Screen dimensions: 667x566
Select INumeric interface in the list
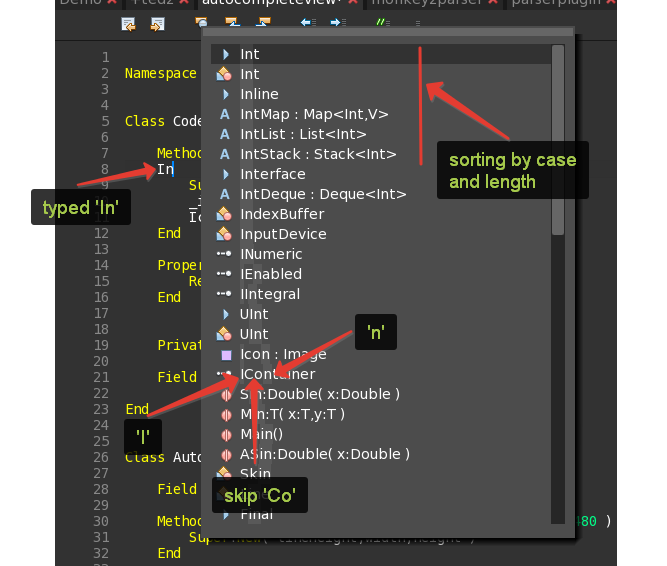[x=271, y=254]
